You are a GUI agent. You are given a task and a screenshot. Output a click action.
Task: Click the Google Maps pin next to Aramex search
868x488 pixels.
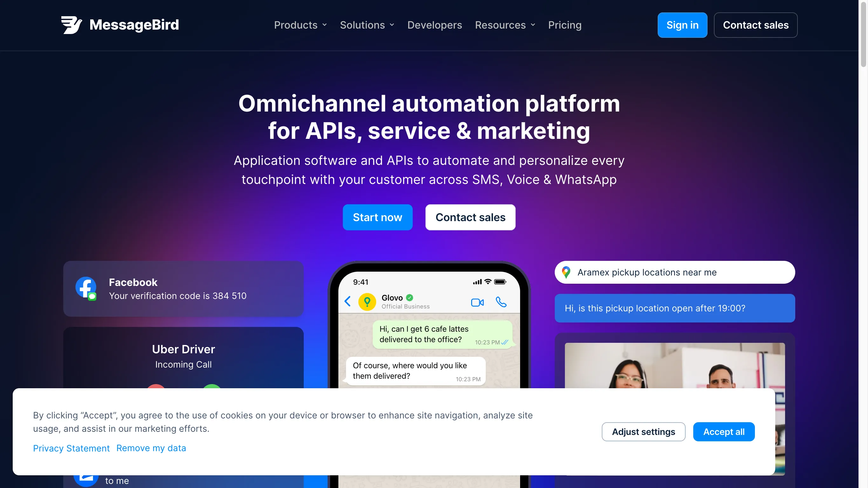pyautogui.click(x=566, y=272)
